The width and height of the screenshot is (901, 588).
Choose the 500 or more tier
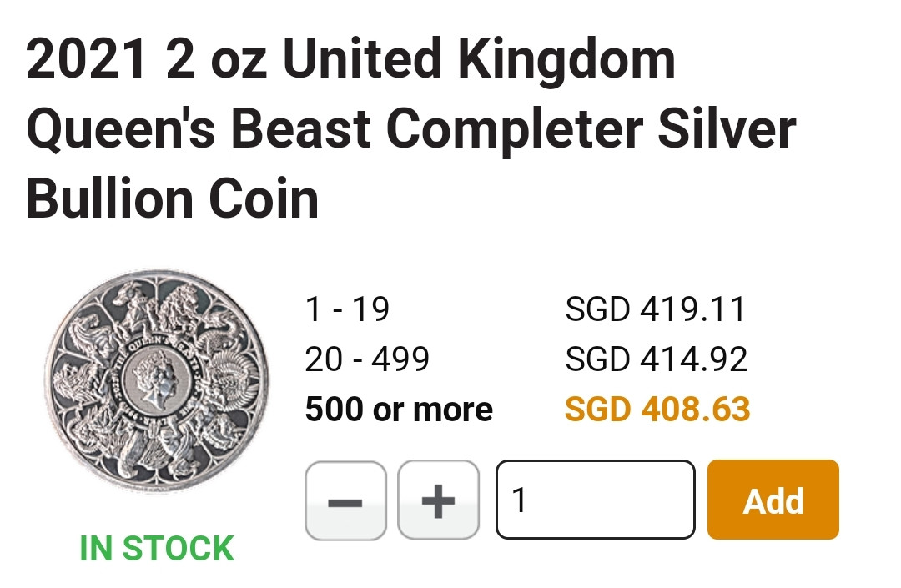click(x=399, y=410)
